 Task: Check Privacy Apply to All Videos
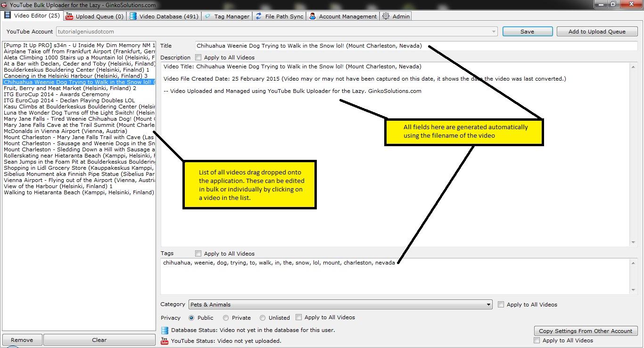298,317
